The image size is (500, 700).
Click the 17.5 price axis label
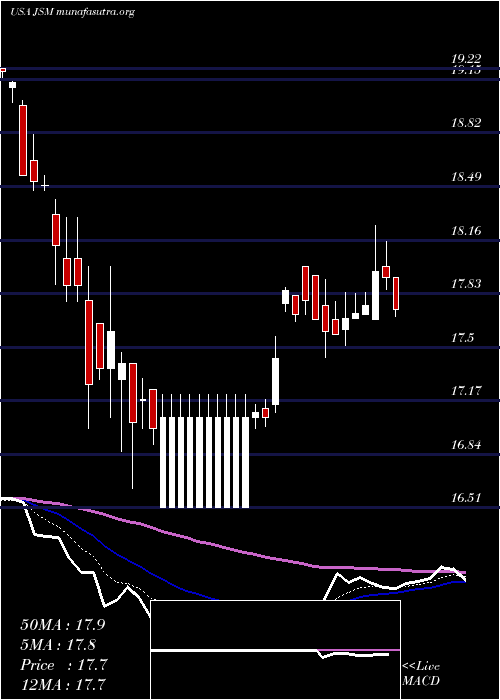click(x=462, y=338)
